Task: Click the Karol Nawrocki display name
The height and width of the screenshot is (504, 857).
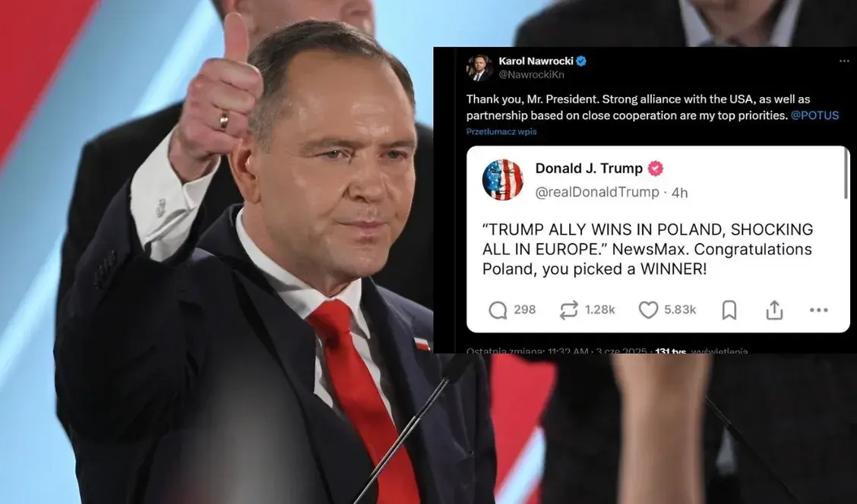Action: click(536, 61)
